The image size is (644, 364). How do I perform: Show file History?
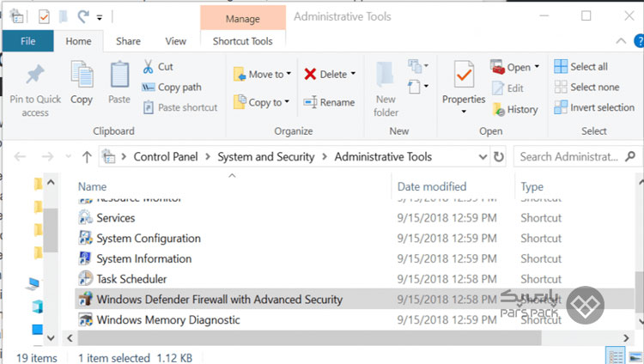[515, 109]
